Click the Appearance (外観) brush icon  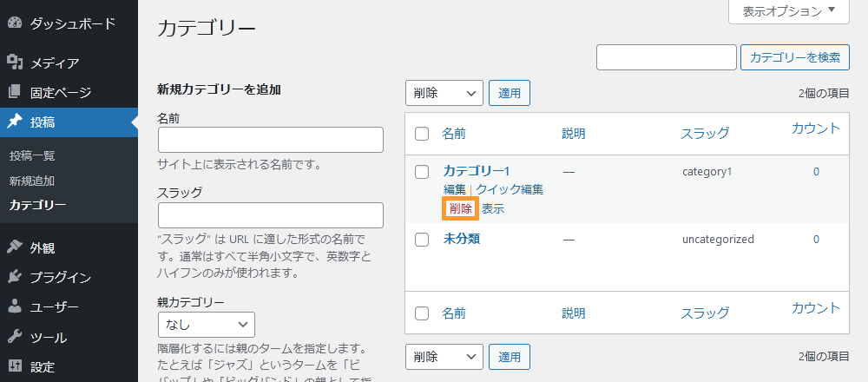click(15, 247)
